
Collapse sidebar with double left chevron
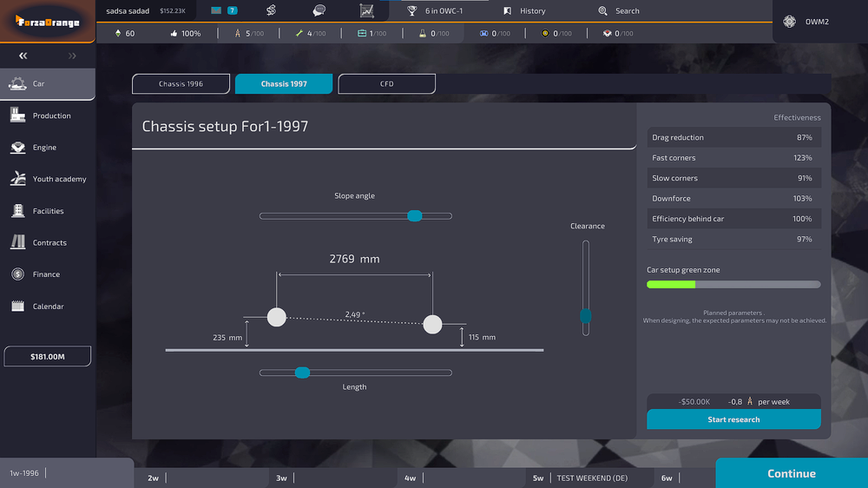point(23,56)
